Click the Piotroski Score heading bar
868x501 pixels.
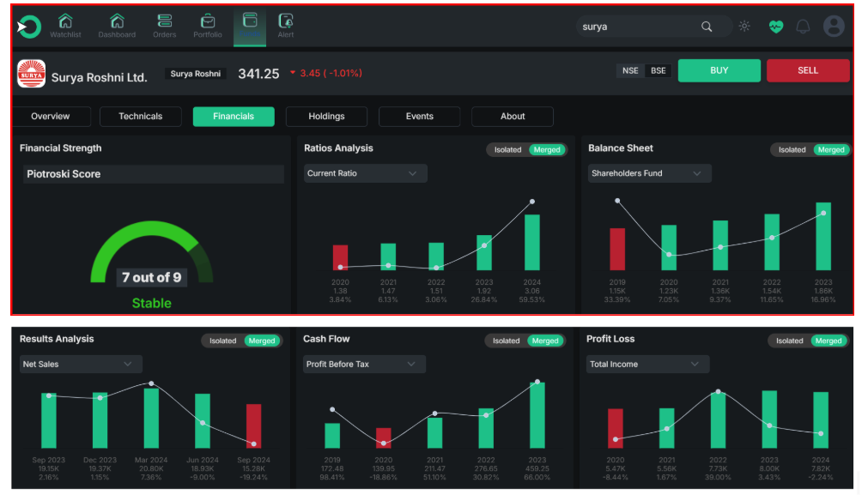tap(154, 173)
